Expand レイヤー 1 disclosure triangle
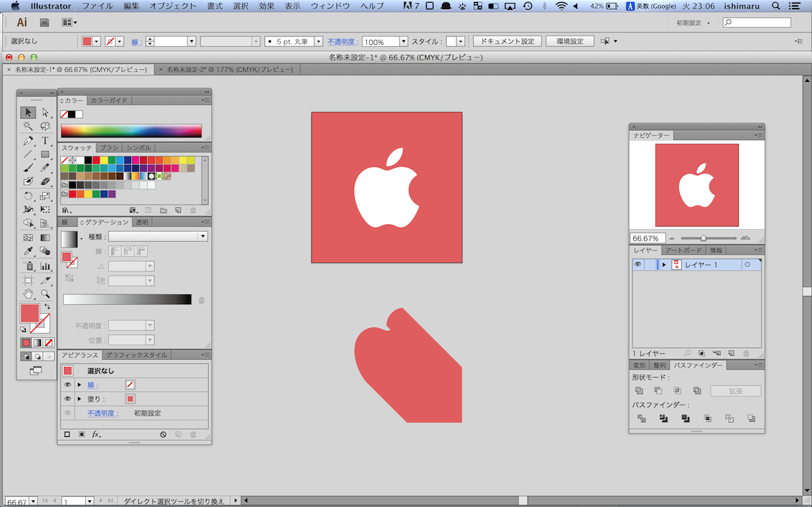 click(x=664, y=265)
